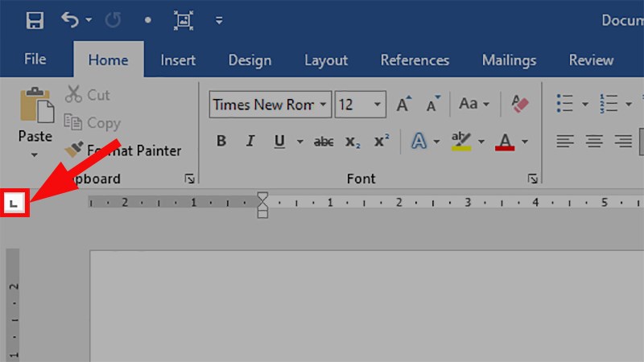Open the Change Case (Aa) menu
644x362 pixels.
[x=474, y=104]
